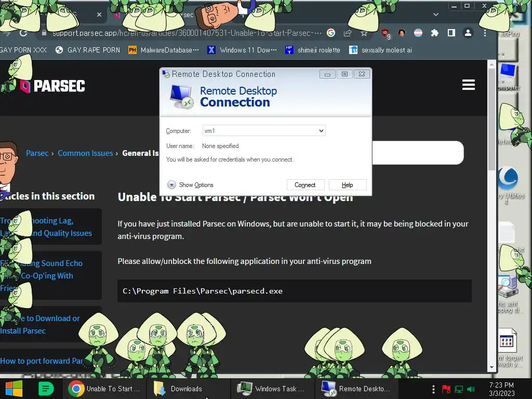Open Chrome's three-dot menu

[x=485, y=33]
